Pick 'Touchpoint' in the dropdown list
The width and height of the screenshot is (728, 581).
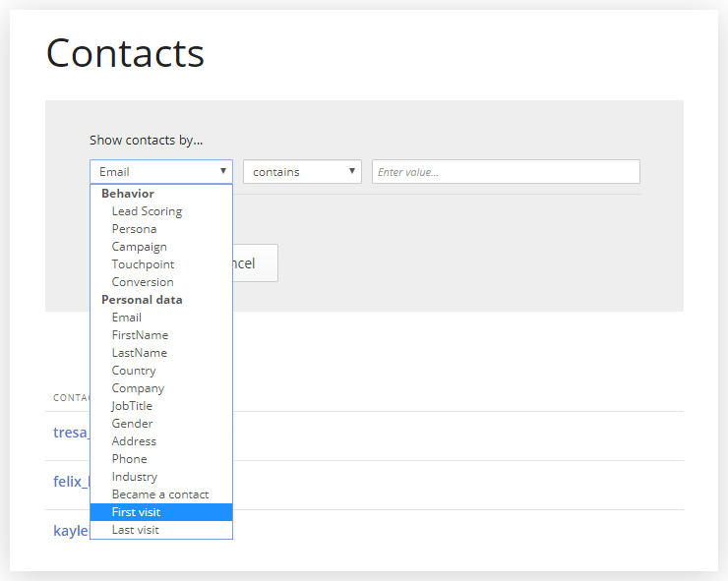point(143,264)
